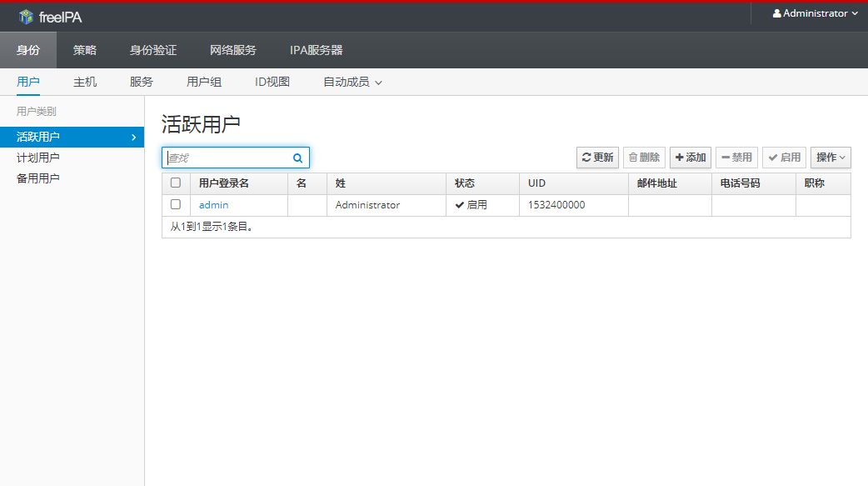Click the 添加 add button

(691, 158)
